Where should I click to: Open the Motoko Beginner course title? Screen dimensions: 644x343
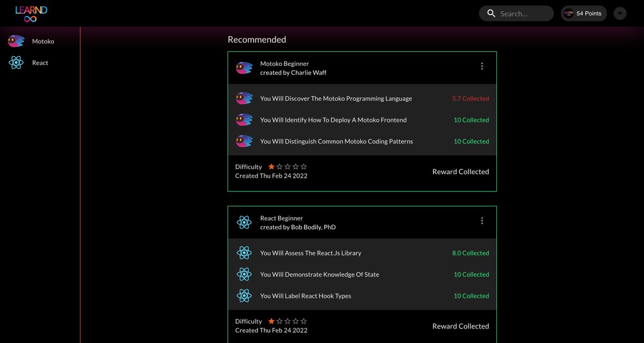coord(284,64)
